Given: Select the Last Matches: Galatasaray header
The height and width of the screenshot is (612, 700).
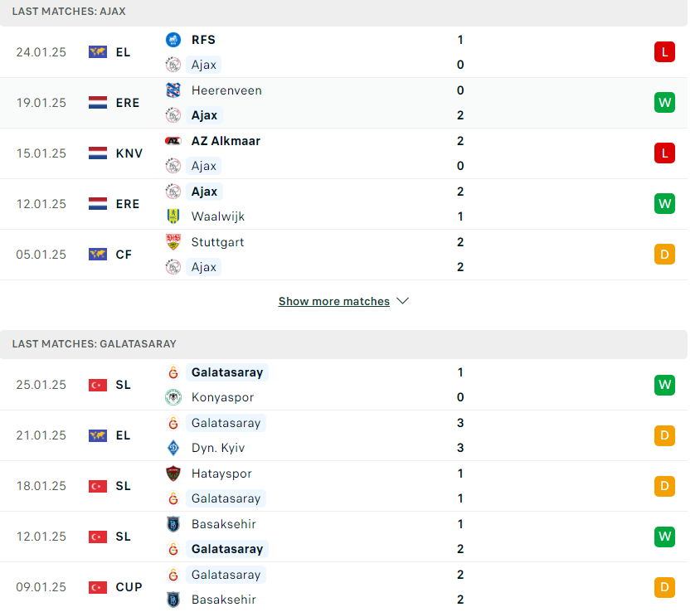Looking at the screenshot, I should (x=343, y=344).
